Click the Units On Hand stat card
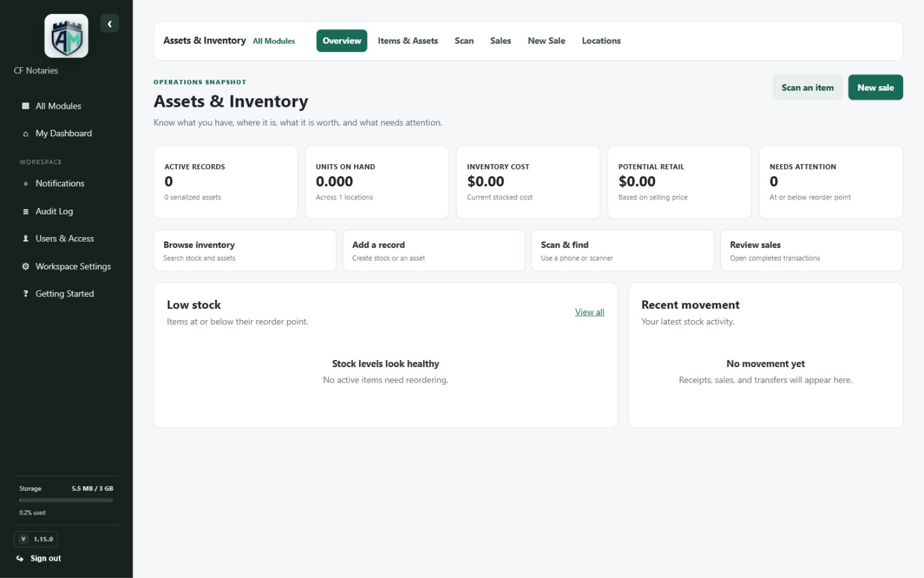The width and height of the screenshot is (924, 578). [377, 182]
